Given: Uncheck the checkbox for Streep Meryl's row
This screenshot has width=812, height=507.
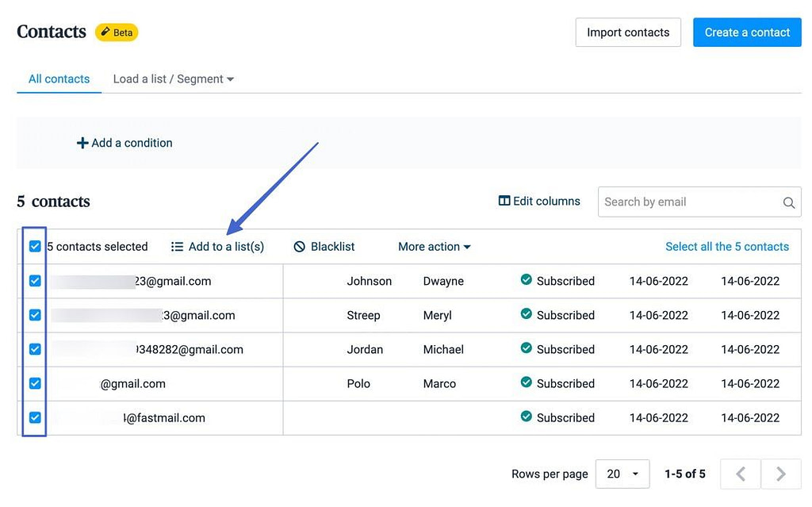Looking at the screenshot, I should click(34, 315).
